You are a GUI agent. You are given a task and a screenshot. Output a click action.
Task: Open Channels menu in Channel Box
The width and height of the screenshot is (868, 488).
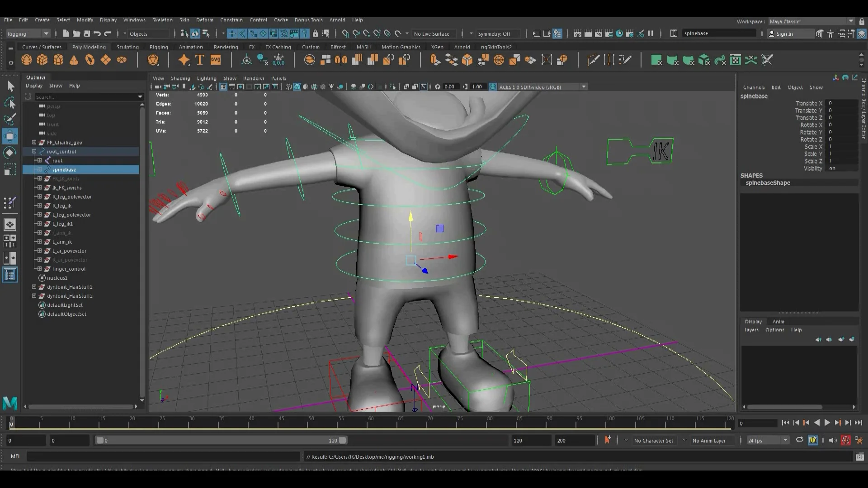754,88
